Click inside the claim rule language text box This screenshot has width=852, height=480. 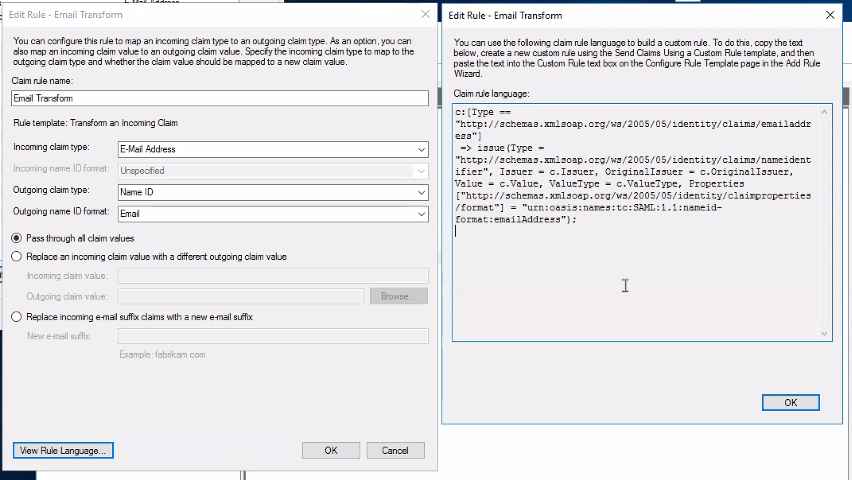[635, 280]
